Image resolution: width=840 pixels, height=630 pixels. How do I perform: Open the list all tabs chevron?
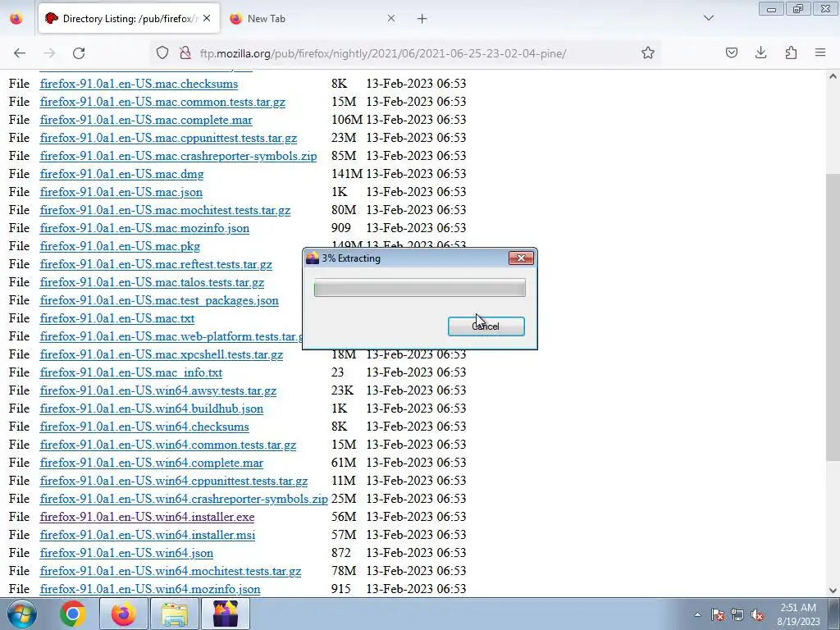tap(708, 18)
